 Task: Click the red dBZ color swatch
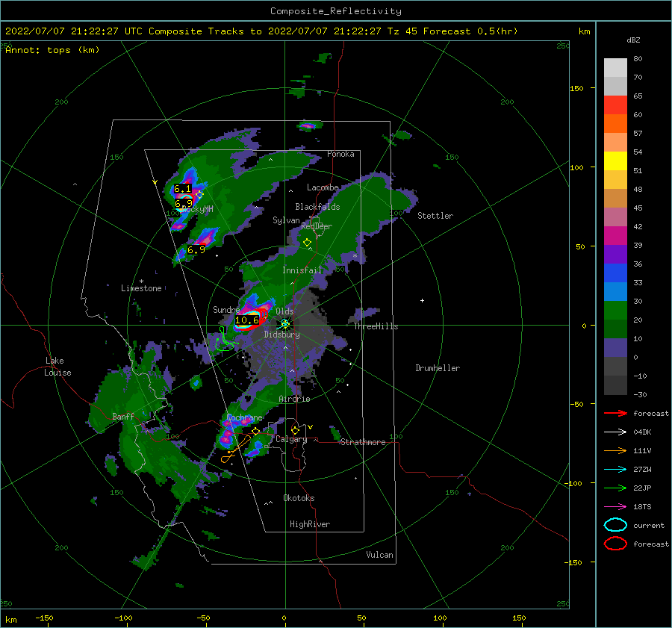click(615, 105)
